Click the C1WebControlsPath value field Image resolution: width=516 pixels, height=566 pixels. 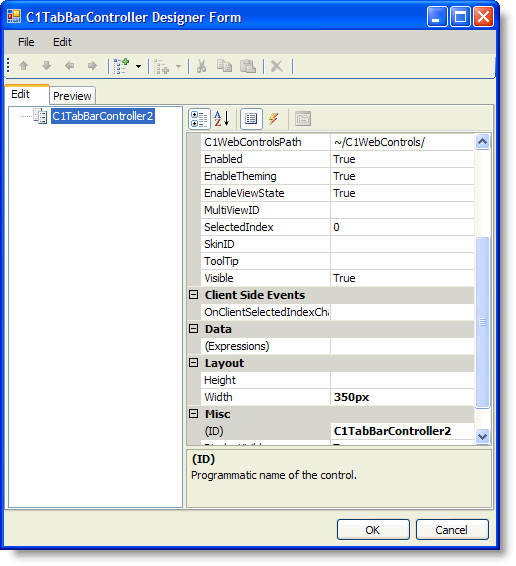[x=402, y=142]
